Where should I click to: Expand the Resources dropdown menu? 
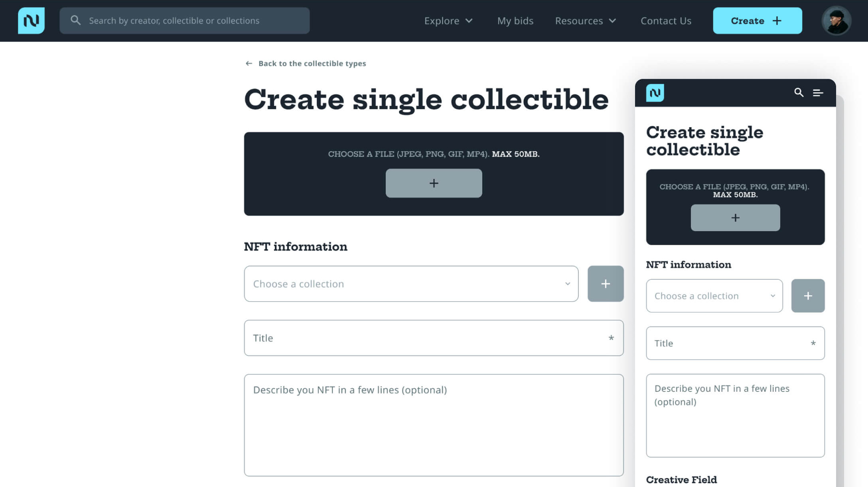(585, 21)
